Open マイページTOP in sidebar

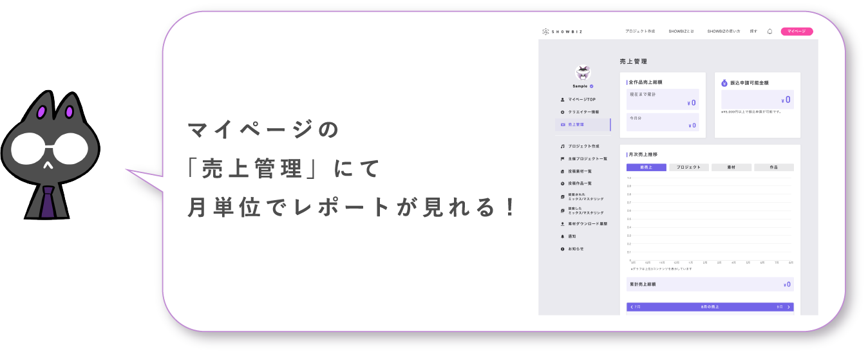pos(583,100)
